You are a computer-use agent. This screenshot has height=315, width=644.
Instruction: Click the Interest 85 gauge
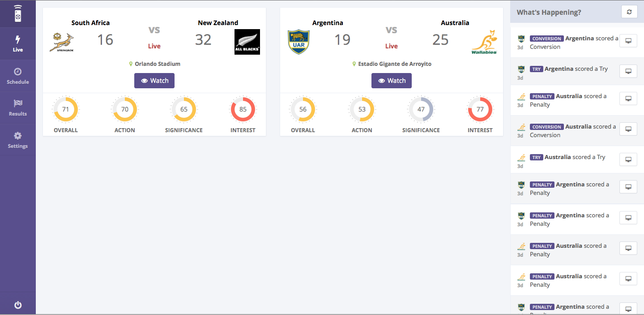pyautogui.click(x=243, y=110)
